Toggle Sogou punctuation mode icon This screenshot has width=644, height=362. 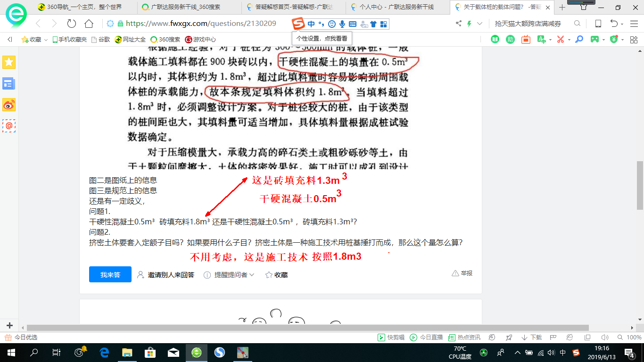click(321, 24)
